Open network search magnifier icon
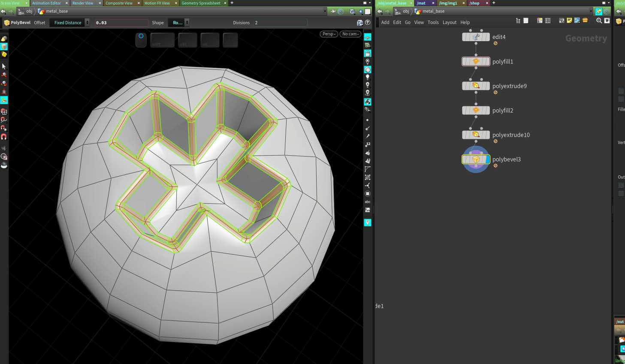This screenshot has width=625, height=364. click(x=599, y=21)
